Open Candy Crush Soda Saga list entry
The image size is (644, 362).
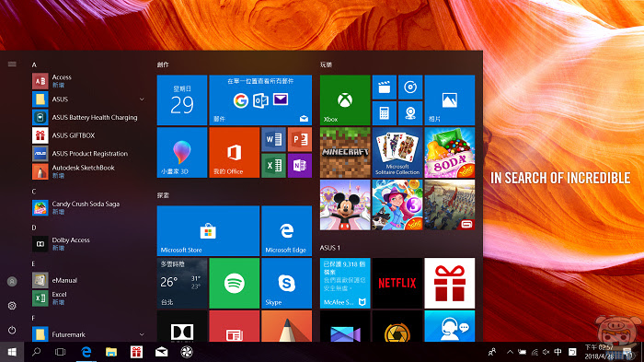point(88,208)
